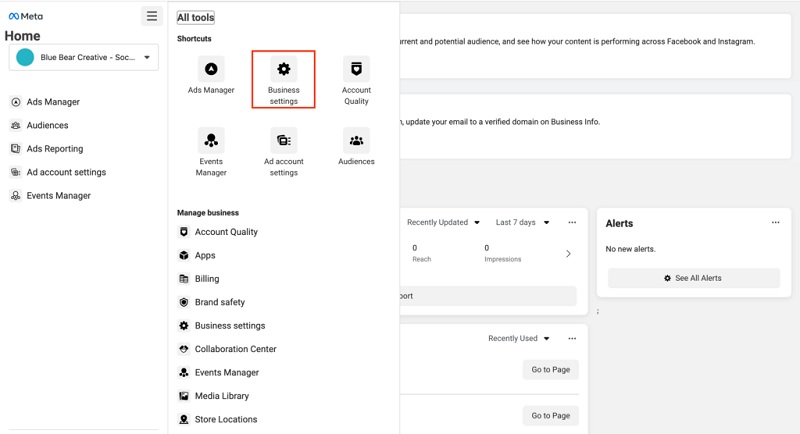This screenshot has height=434, width=800.
Task: Click Business settings gear in Manage business list
Action: (184, 326)
